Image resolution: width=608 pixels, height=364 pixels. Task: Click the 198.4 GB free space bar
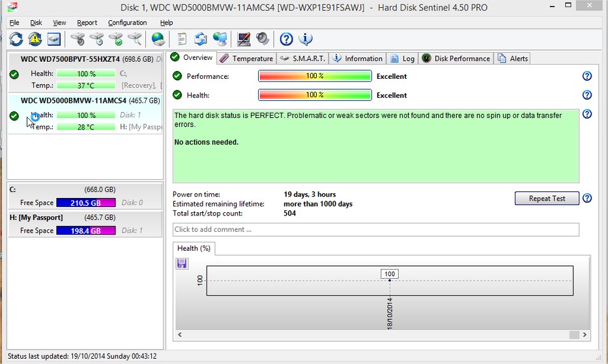click(x=86, y=231)
